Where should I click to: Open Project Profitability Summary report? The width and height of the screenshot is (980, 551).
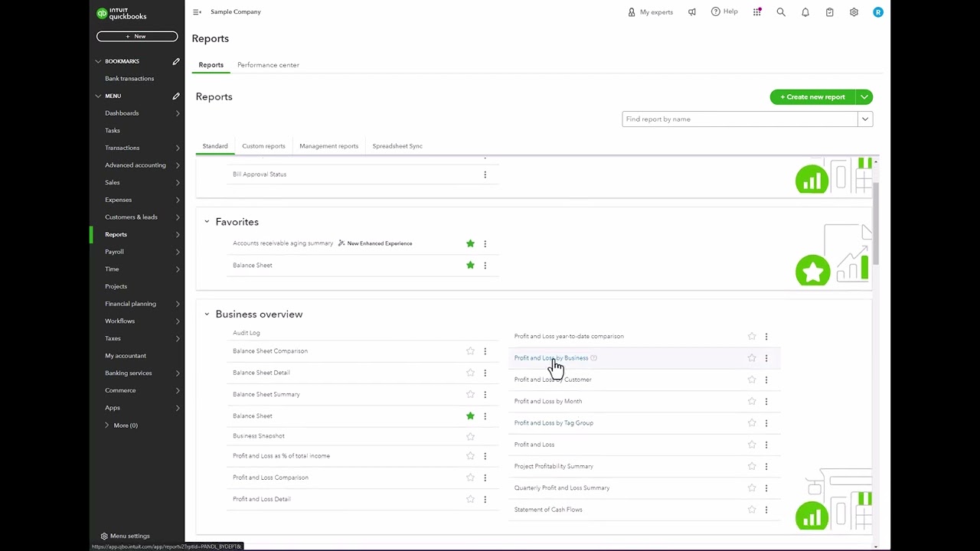pos(554,466)
